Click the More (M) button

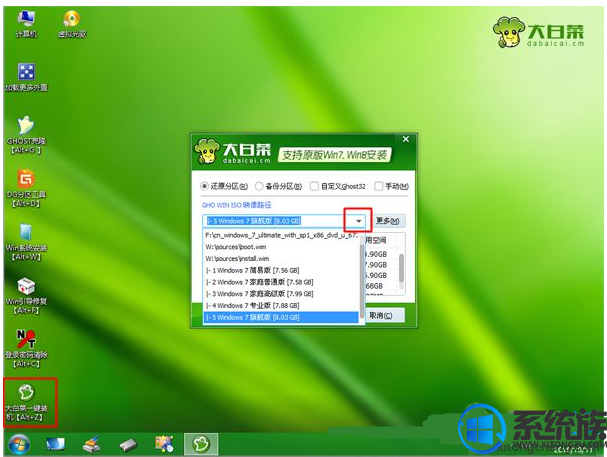[x=388, y=221]
